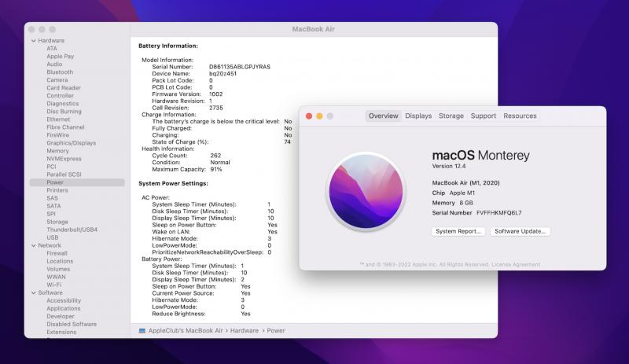The image size is (629, 364).
Task: Select FireWire in sidebar
Action: (x=57, y=135)
